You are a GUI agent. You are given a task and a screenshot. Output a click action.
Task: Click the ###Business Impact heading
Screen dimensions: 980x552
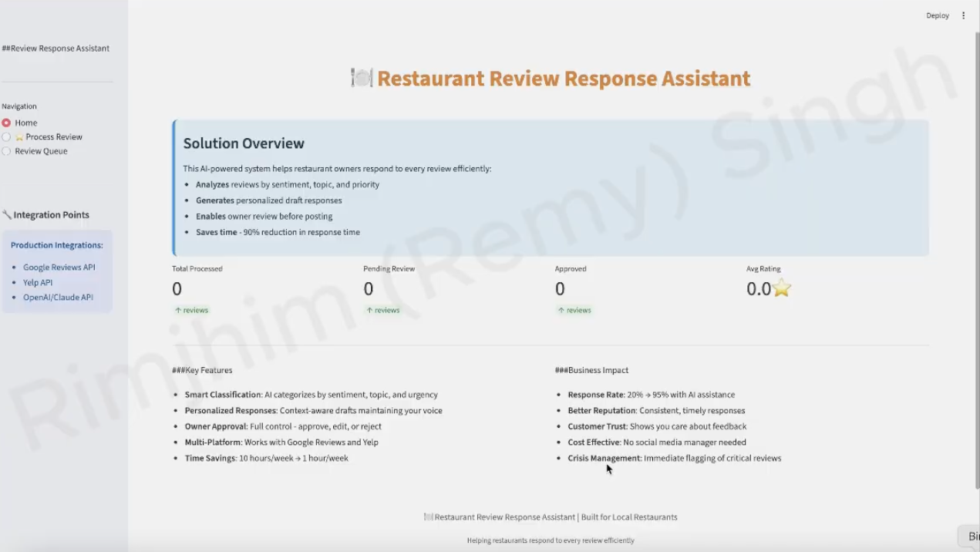click(591, 370)
